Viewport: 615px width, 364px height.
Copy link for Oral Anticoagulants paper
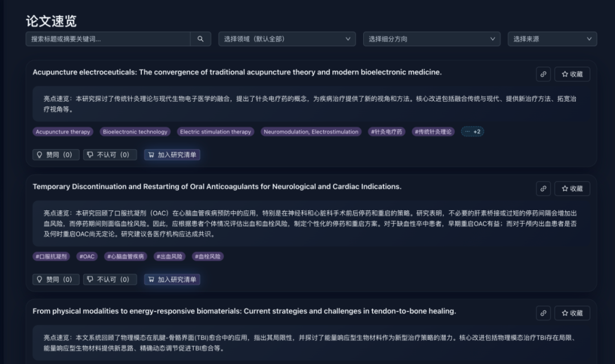point(543,188)
